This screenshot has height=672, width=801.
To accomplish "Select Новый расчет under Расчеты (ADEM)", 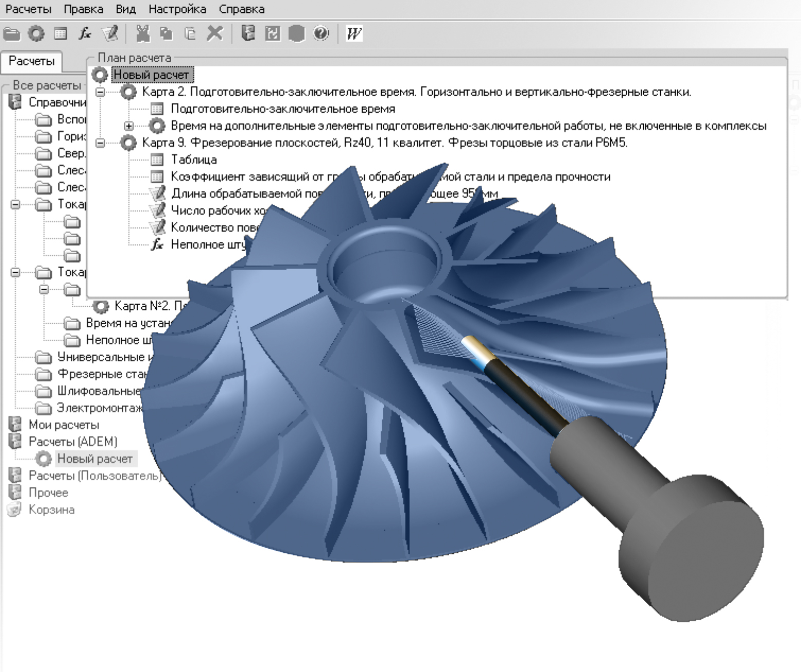I will pos(95,458).
